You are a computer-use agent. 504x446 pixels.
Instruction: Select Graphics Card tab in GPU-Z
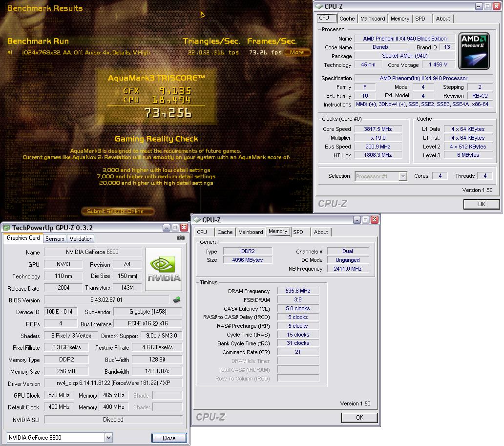pyautogui.click(x=23, y=238)
